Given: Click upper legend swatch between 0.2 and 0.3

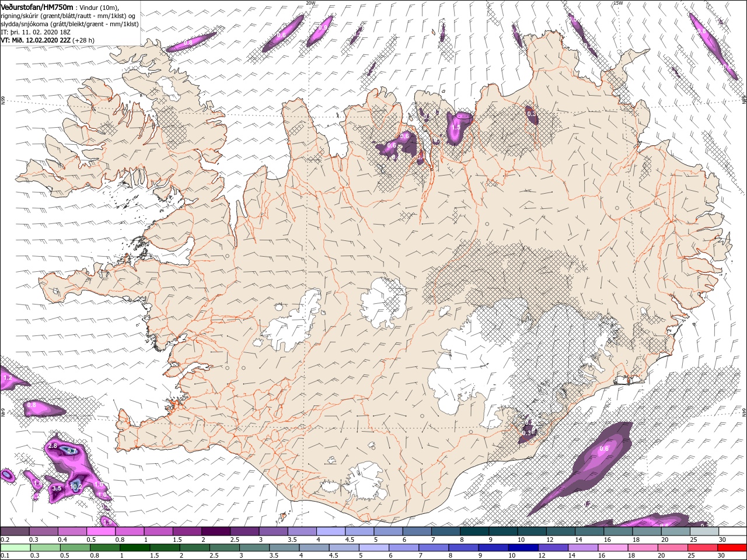Looking at the screenshot, I should coord(15,531).
